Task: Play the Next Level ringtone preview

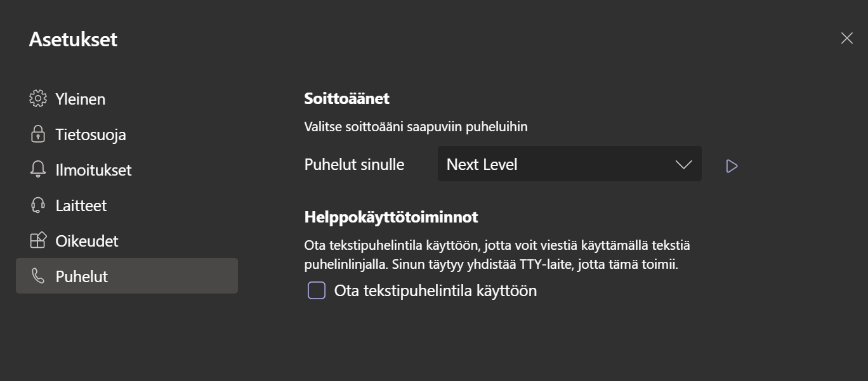Action: point(732,166)
